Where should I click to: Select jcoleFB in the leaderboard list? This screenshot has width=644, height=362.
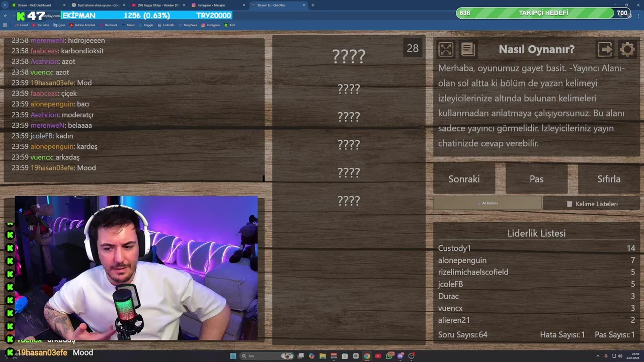450,284
